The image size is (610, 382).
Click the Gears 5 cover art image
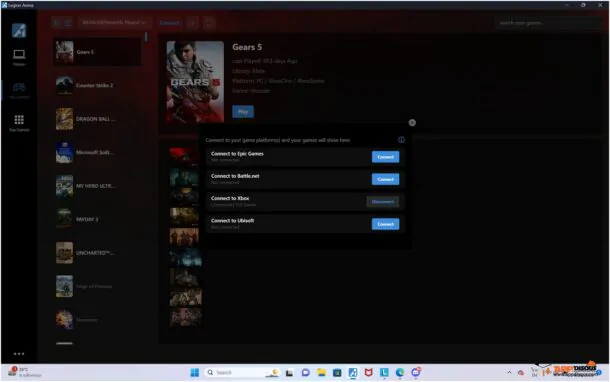pyautogui.click(x=195, y=82)
